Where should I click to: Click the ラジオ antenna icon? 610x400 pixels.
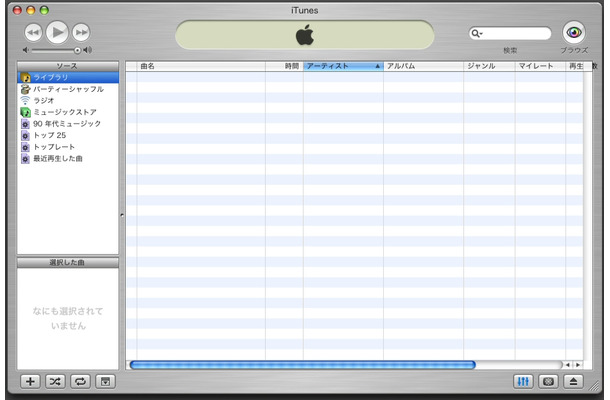point(25,100)
